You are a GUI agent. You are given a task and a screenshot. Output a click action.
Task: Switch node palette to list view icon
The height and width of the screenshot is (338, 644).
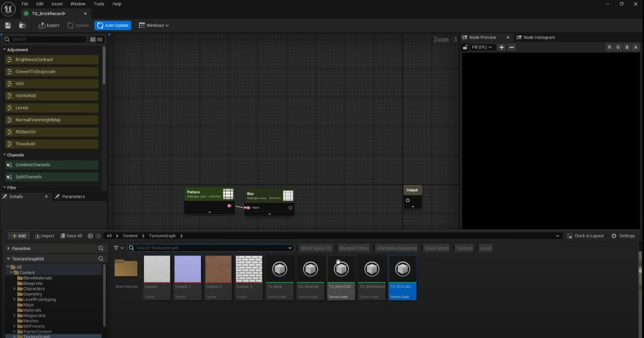[100, 39]
